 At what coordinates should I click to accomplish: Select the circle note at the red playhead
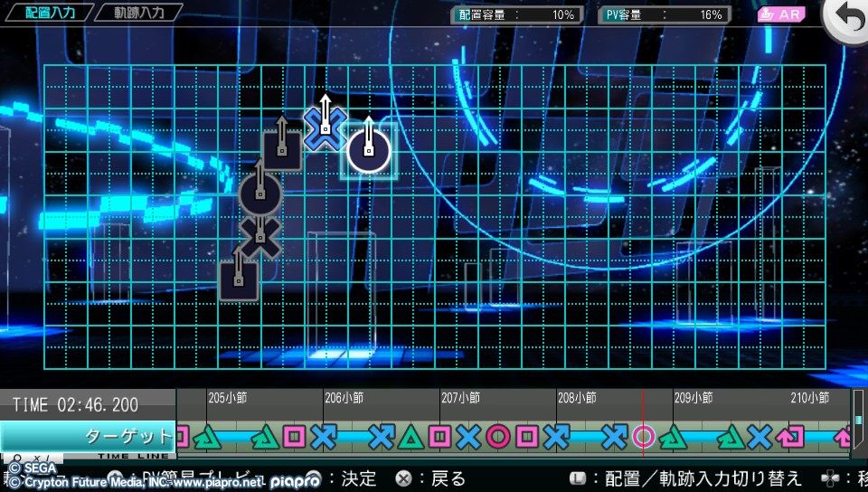pyautogui.click(x=643, y=437)
